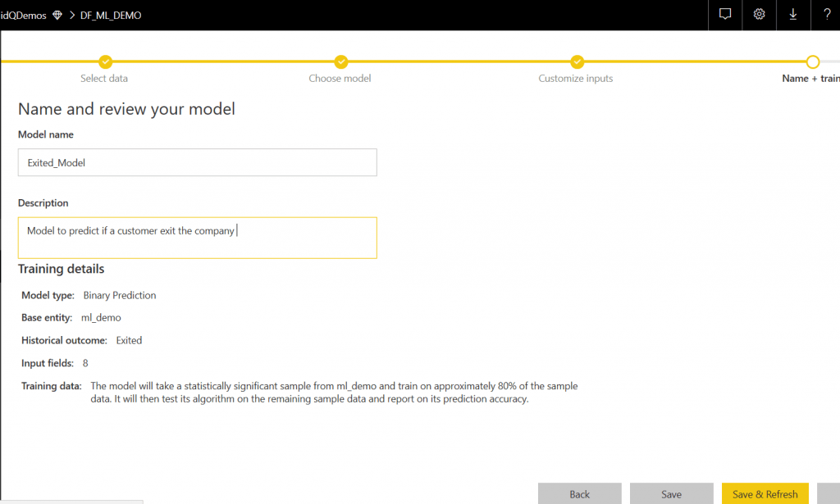
Task: Click the DF_ML_DEMO breadcrumb
Action: tap(111, 16)
